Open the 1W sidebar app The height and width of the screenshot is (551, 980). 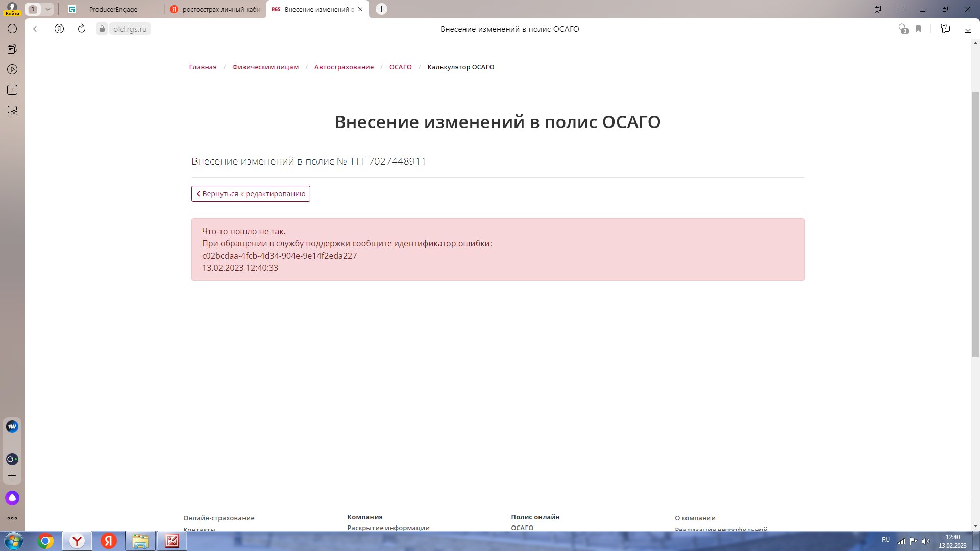12,427
